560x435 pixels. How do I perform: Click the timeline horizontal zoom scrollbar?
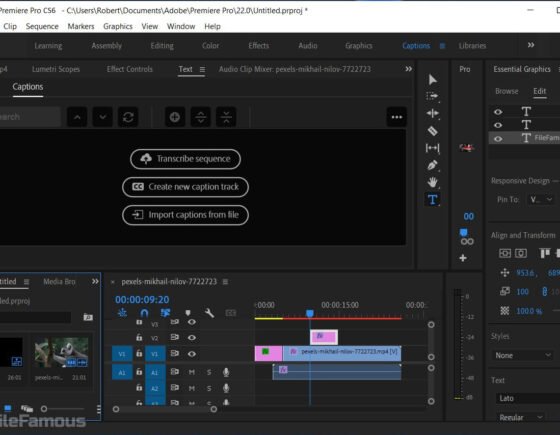[x=165, y=409]
